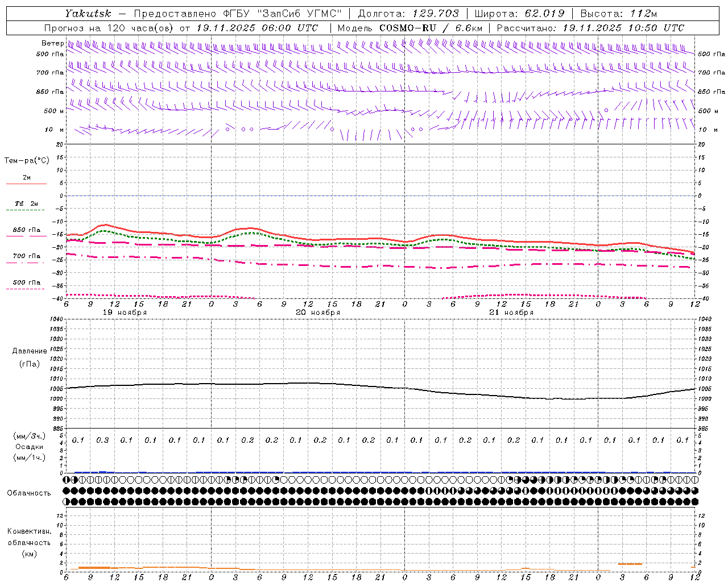Select the 10 м wind level label on left
Viewport: 728px width, 582px height.
[x=55, y=130]
